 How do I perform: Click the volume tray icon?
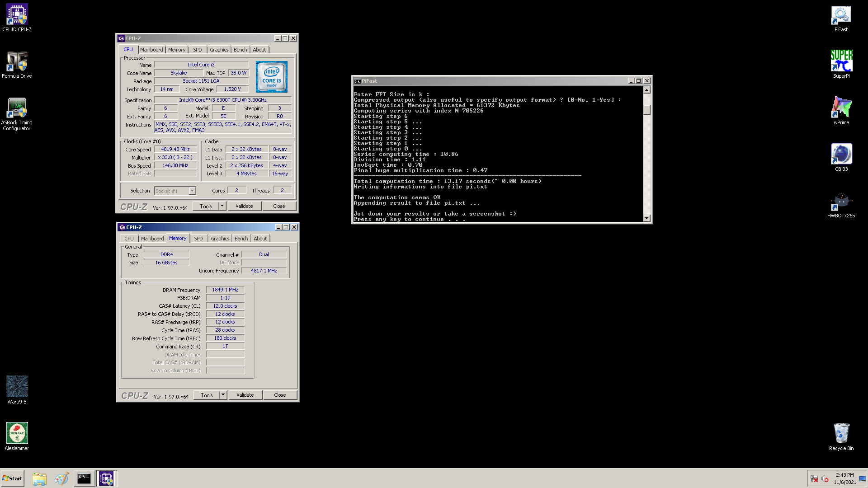coord(825,479)
